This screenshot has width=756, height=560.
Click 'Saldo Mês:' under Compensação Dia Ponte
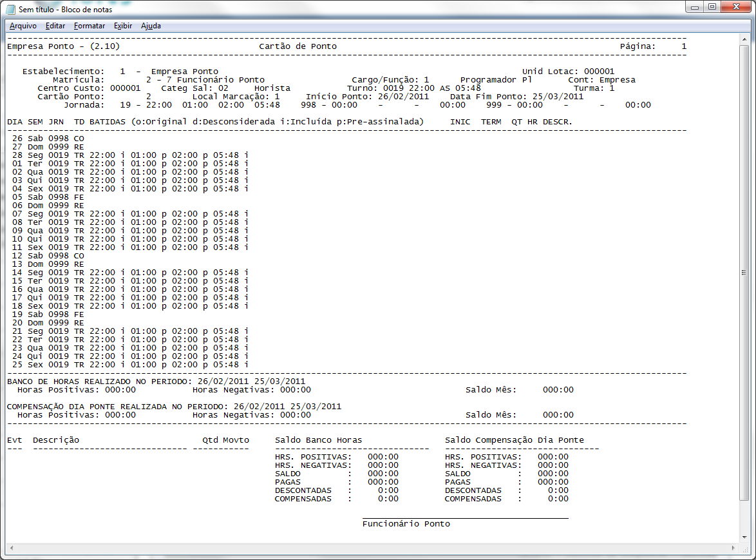(491, 415)
